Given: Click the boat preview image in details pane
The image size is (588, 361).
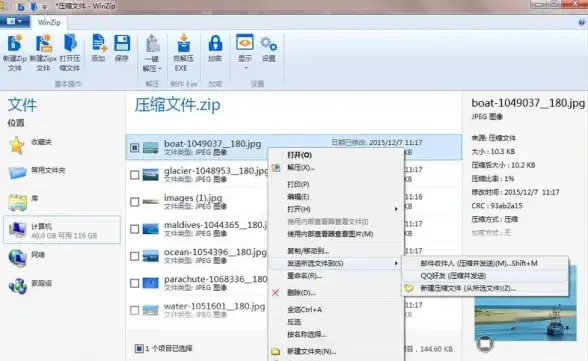Looking at the screenshot, I should [x=525, y=319].
